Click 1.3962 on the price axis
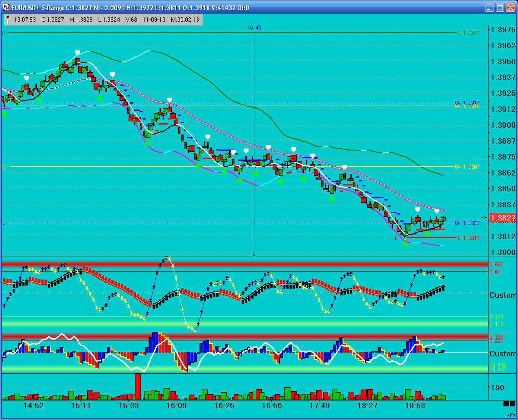Viewport: 518px width, 420px height. [x=503, y=45]
